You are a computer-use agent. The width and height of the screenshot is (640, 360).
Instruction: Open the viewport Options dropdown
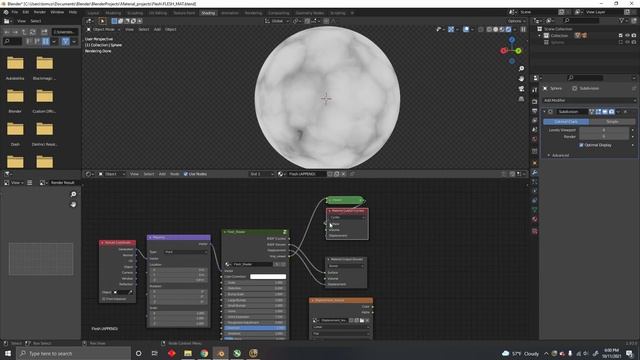pos(516,21)
